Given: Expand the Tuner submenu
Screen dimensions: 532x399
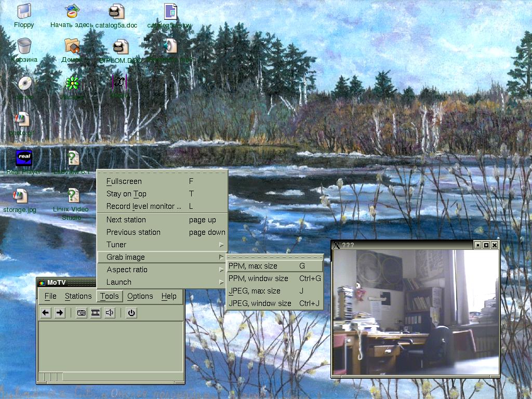Looking at the screenshot, I should 163,245.
